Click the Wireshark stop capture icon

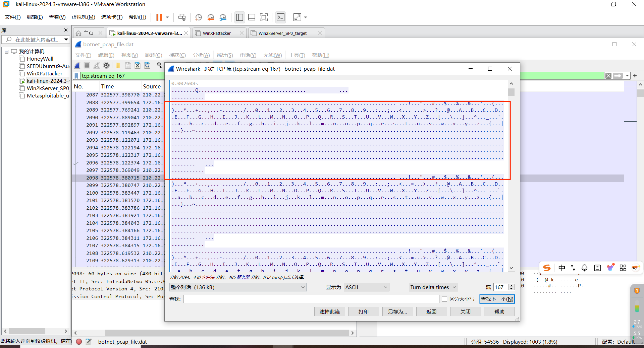pos(87,65)
